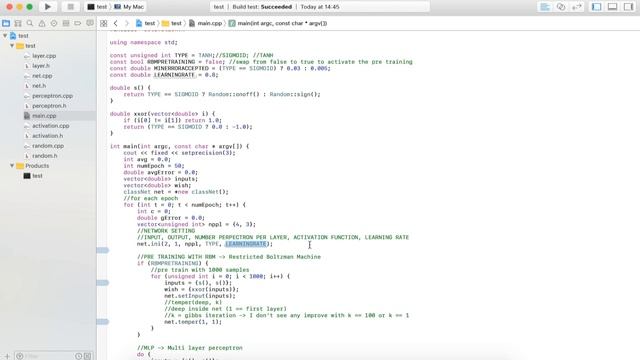Viewport: 640px width, 360px height.
Task: Click the 'using namespace std;' line
Action: click(144, 42)
